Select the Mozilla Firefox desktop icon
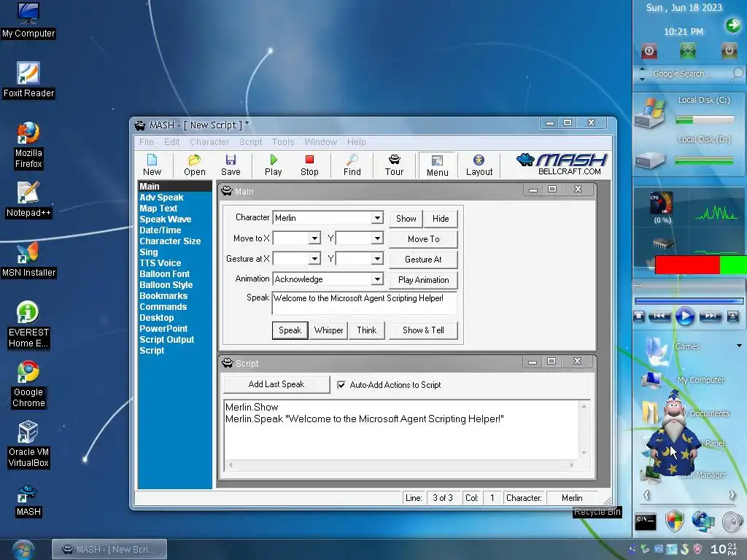This screenshot has width=747, height=560. click(x=28, y=146)
